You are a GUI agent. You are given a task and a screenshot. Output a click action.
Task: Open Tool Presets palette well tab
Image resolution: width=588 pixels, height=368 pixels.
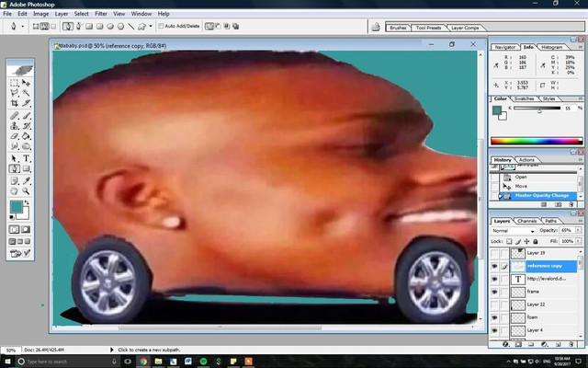(428, 28)
